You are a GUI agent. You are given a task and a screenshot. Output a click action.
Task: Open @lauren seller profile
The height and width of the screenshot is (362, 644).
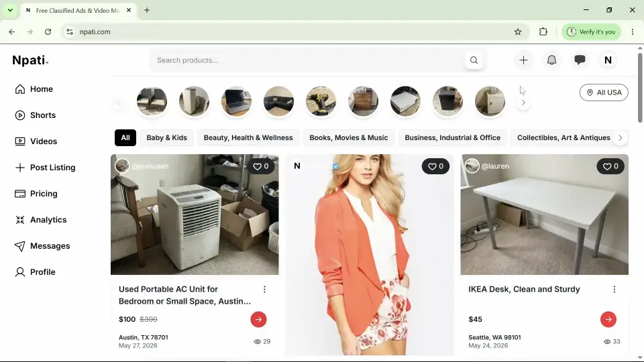495,166
